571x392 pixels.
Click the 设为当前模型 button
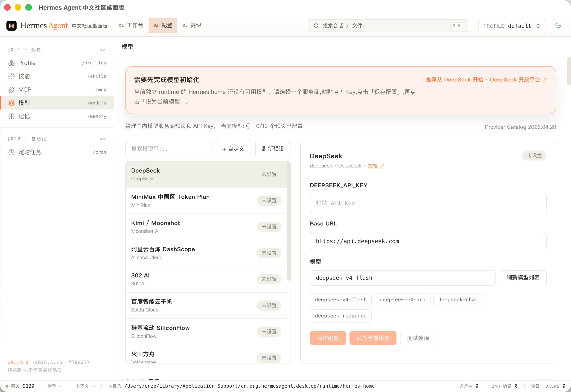pyautogui.click(x=373, y=338)
